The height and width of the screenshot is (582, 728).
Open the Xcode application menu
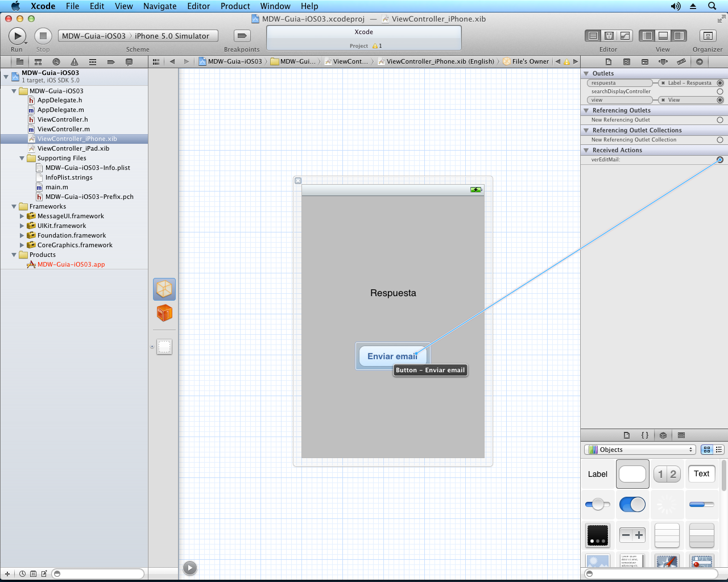click(x=43, y=6)
